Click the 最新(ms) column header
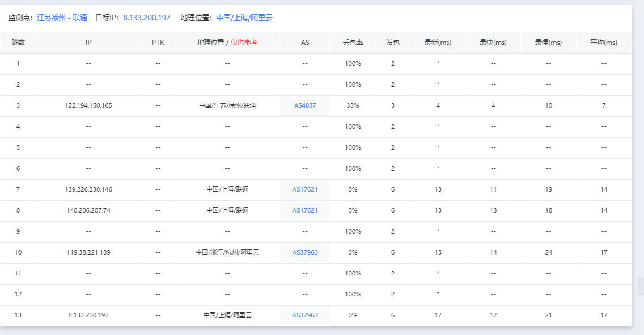This screenshot has width=644, height=335. [x=438, y=43]
